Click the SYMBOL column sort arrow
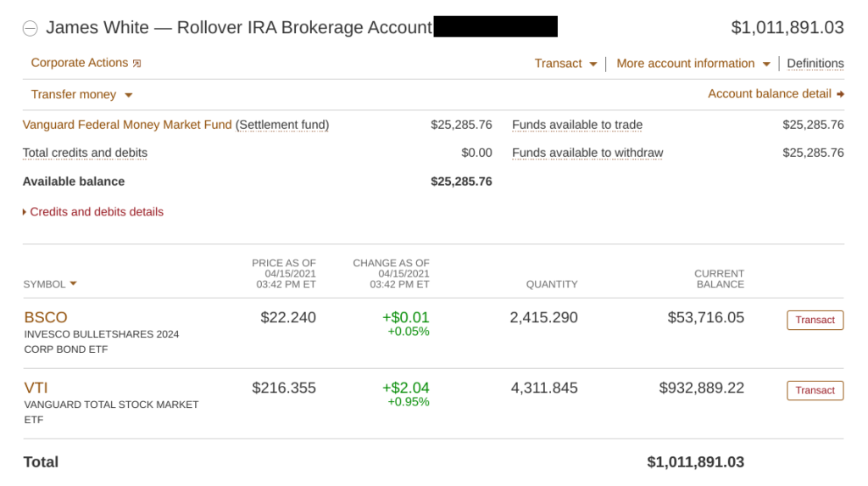This screenshot has height=486, width=868. (x=74, y=283)
